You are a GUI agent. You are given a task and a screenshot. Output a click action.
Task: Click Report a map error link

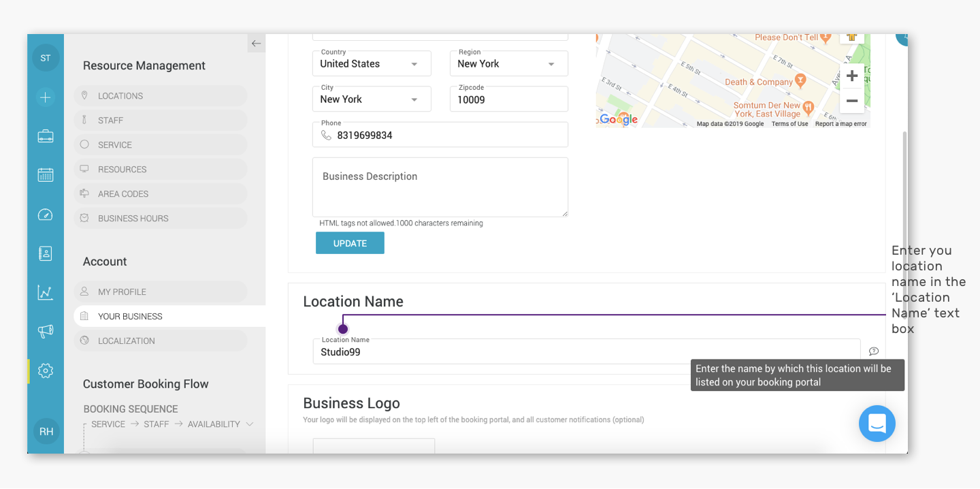pyautogui.click(x=841, y=124)
